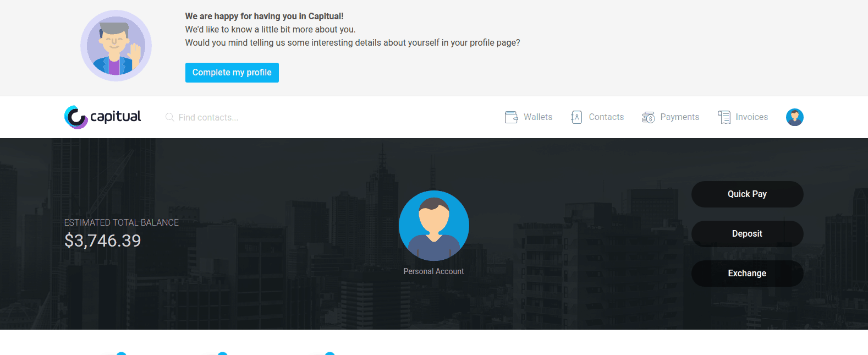Open the Invoices document icon
Screen dimensions: 868x355
[x=724, y=117]
